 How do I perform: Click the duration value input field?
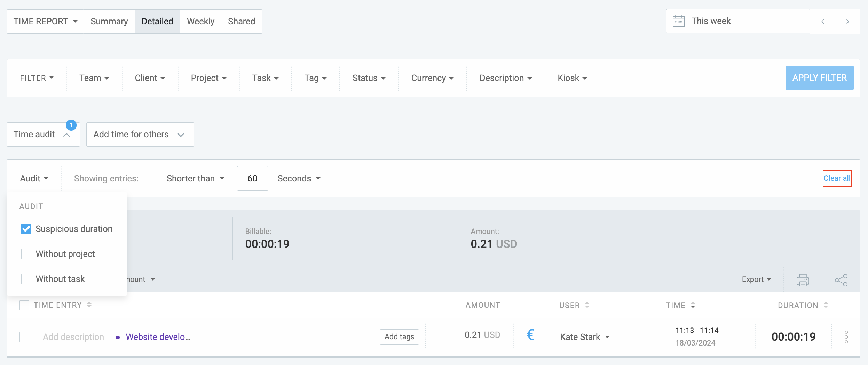(x=252, y=178)
